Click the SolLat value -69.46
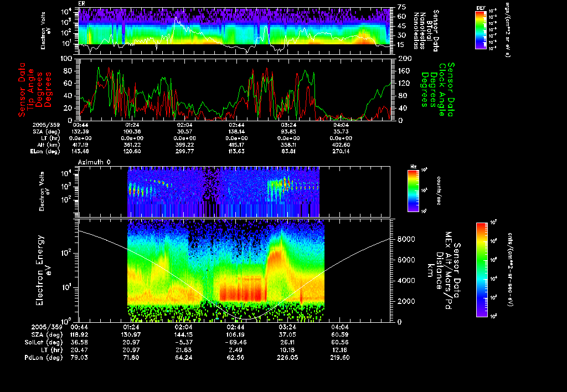This screenshot has height=392, width=567. pos(235,342)
